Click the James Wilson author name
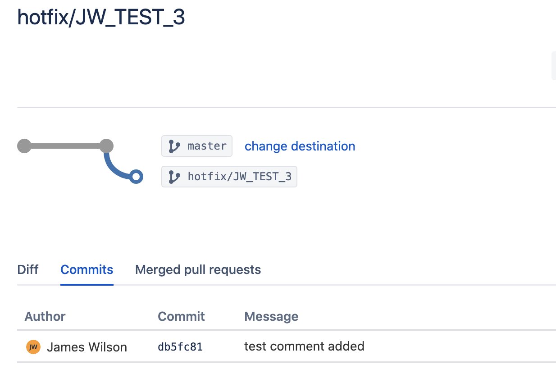The height and width of the screenshot is (392, 556). point(87,347)
